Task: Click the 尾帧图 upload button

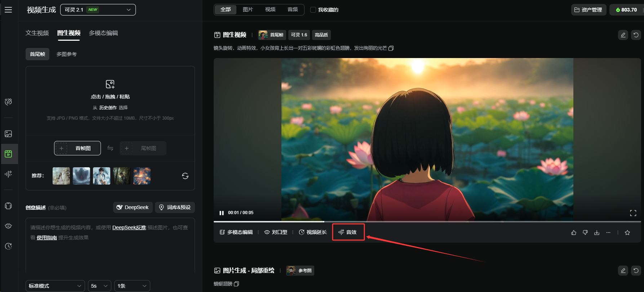Action: (143, 148)
